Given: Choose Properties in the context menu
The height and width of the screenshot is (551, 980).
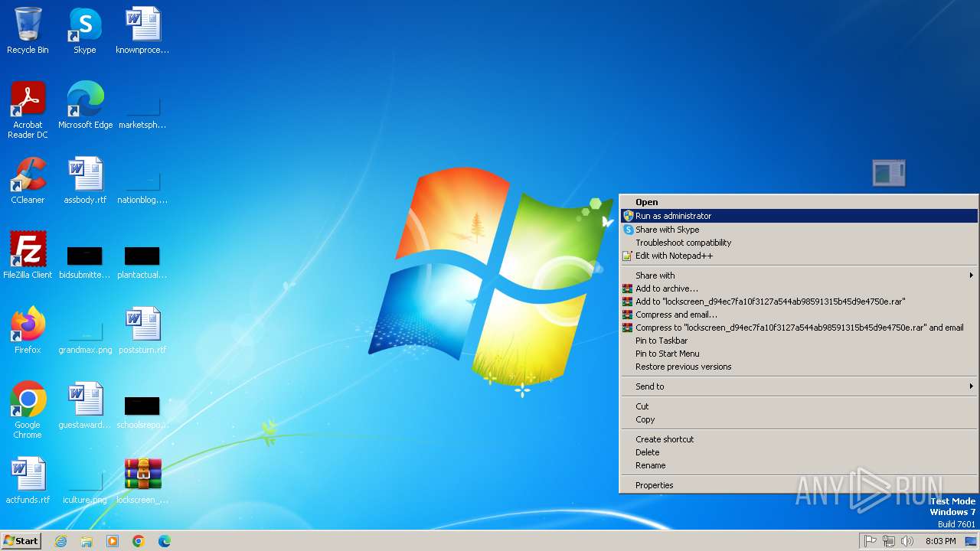Looking at the screenshot, I should [x=799, y=485].
